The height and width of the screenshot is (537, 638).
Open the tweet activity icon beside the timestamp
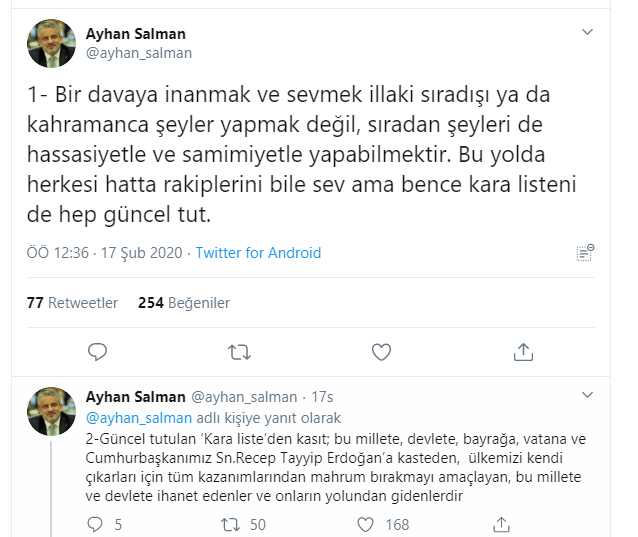[586, 253]
